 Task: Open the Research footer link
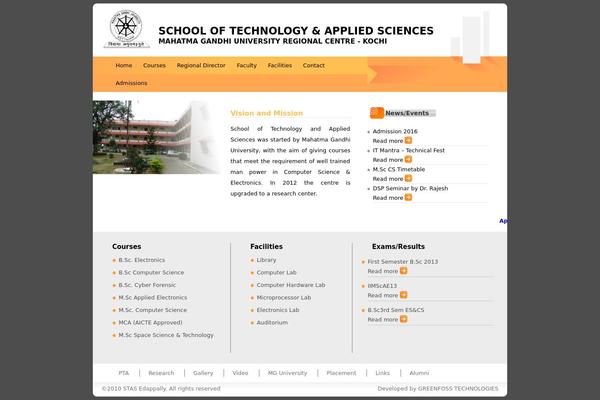tap(161, 373)
